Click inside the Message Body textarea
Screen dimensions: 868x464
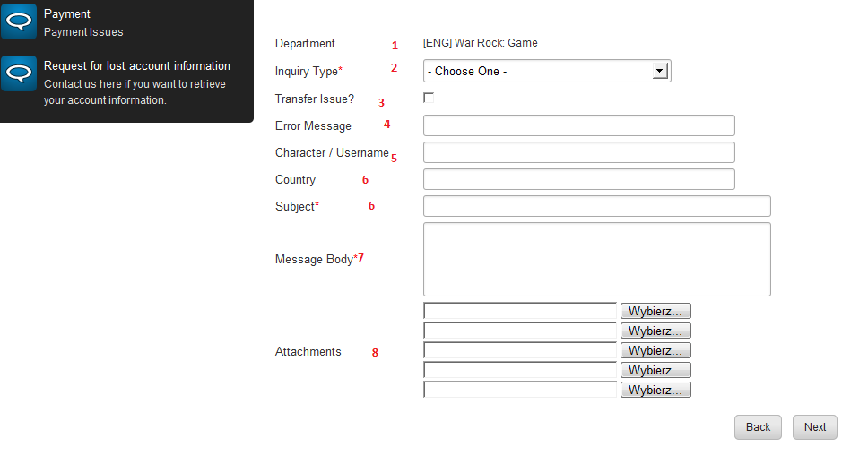pos(597,260)
